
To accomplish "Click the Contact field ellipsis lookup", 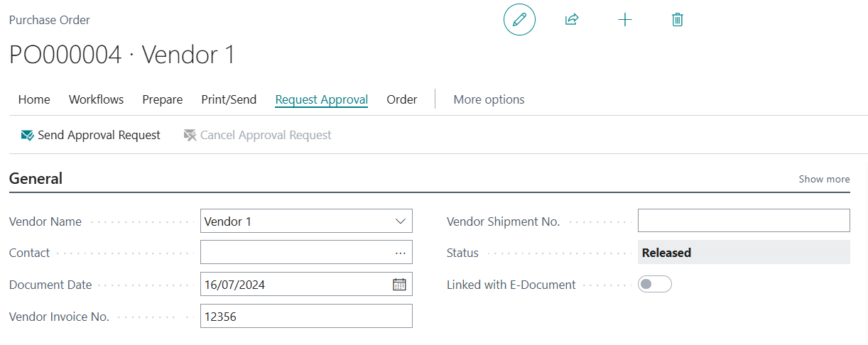I will 400,253.
